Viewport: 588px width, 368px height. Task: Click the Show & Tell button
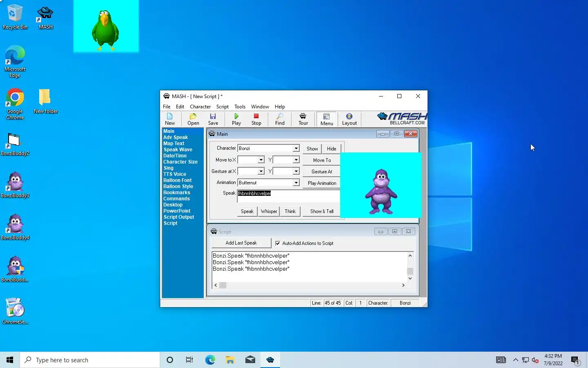coord(322,211)
